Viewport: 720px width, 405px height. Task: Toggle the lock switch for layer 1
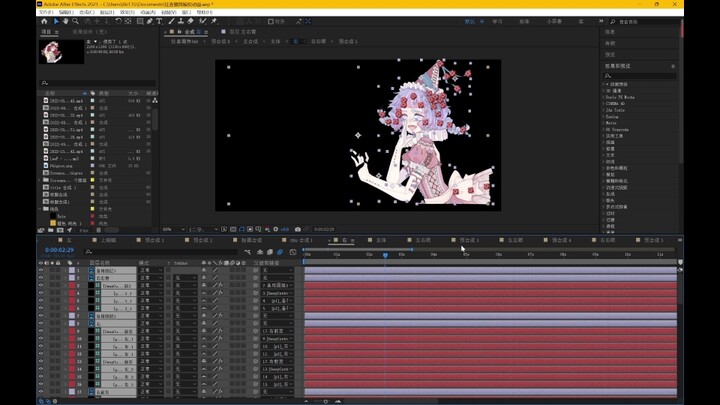tap(58, 270)
